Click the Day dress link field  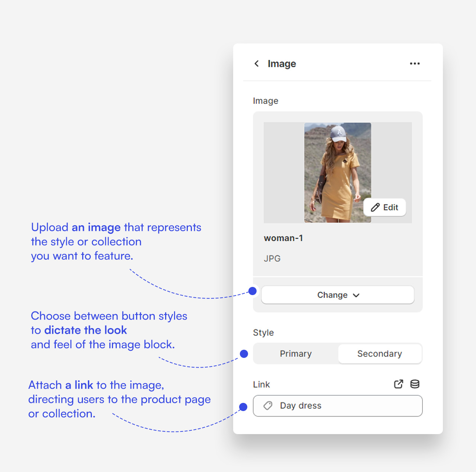338,405
